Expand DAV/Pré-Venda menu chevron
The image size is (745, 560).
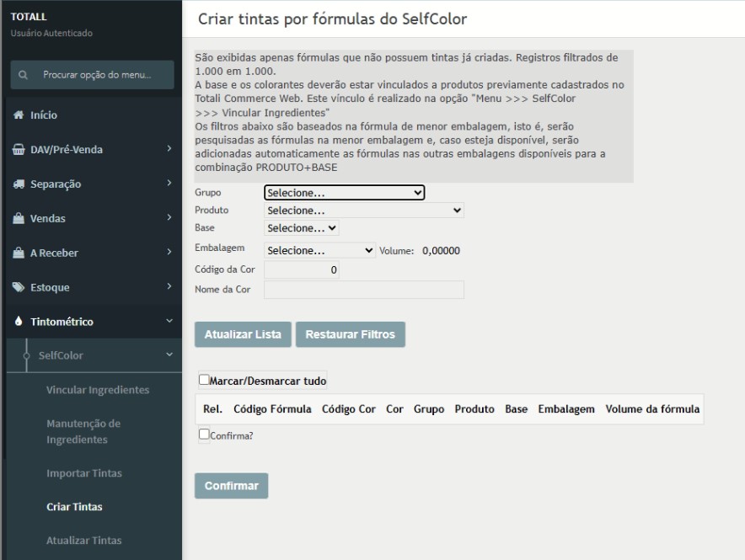click(x=169, y=149)
